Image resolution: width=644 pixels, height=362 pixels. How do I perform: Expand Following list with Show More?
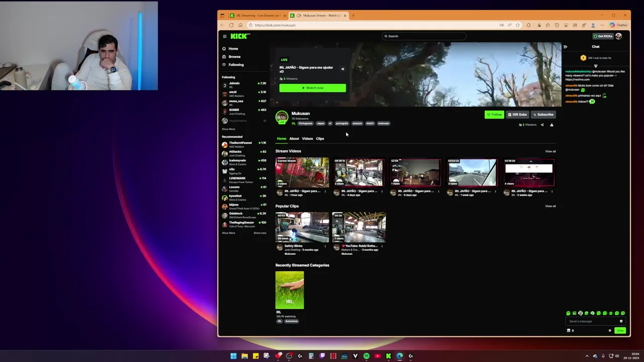tap(228, 129)
